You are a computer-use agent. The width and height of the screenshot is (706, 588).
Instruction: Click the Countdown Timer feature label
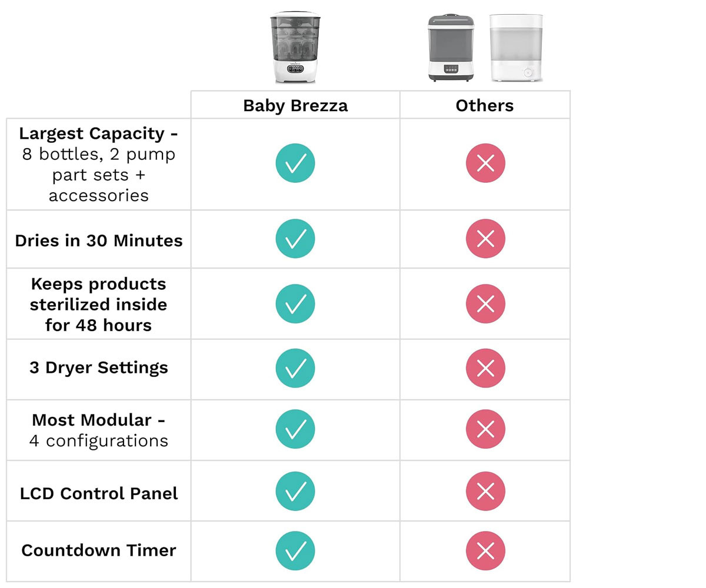(x=99, y=550)
